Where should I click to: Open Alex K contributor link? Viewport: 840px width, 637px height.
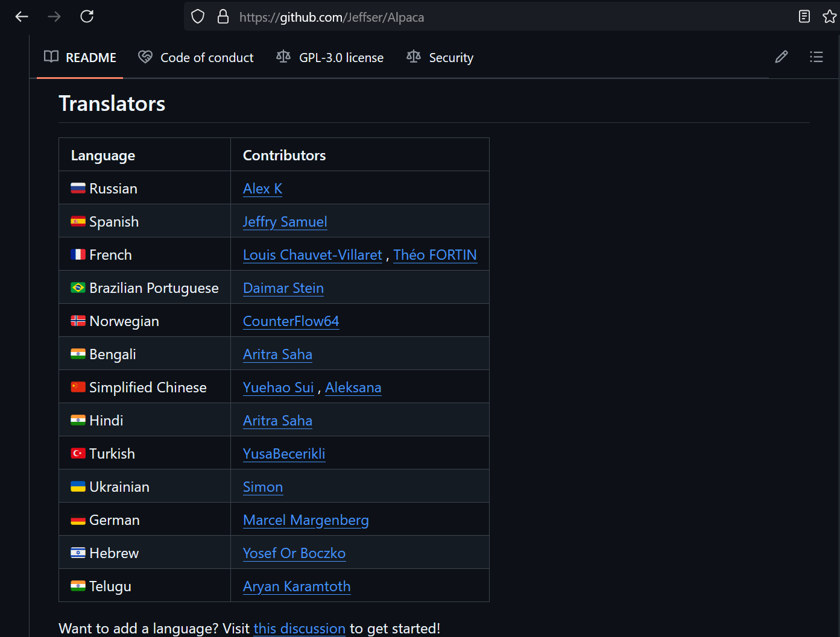tap(262, 189)
